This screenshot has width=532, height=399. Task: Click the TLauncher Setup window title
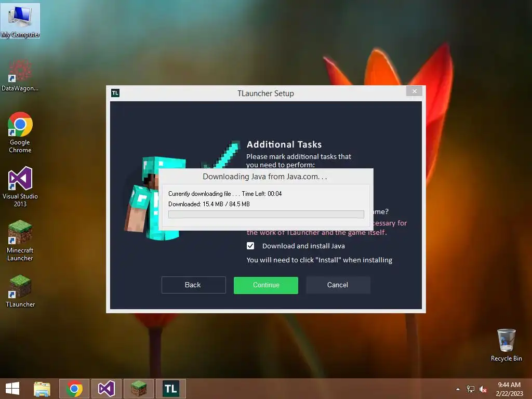coord(265,94)
